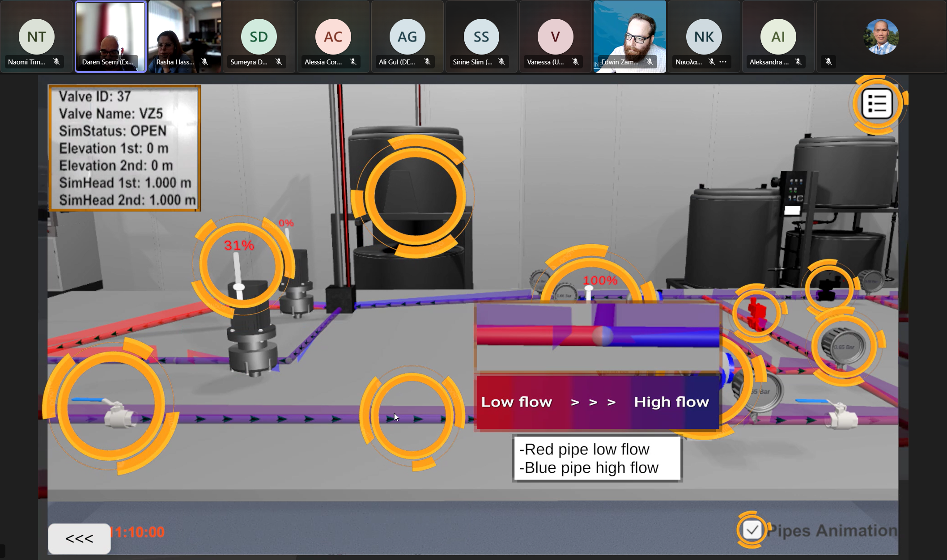Viewport: 947px width, 560px height.
Task: Select Daren Scerri's video tile
Action: pos(110,36)
